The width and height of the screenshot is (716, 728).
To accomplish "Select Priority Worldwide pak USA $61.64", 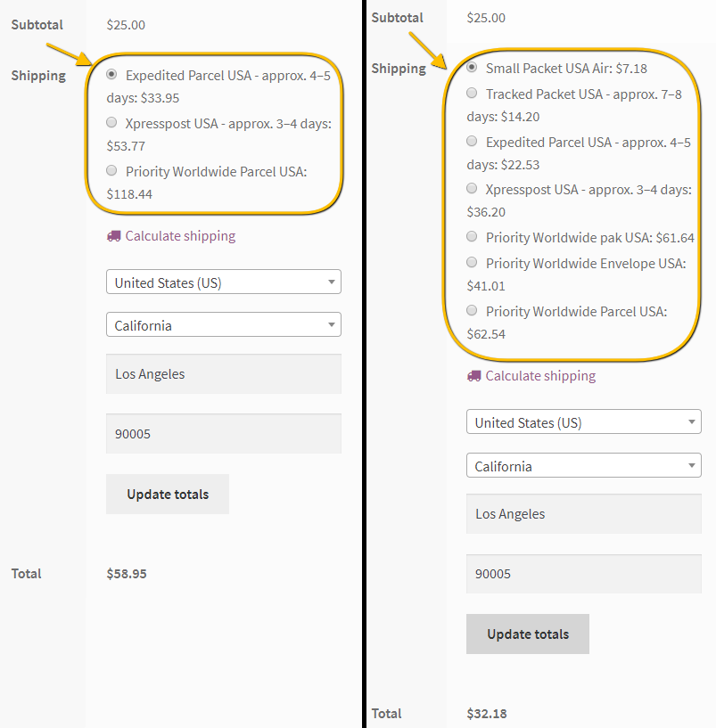I will (472, 237).
